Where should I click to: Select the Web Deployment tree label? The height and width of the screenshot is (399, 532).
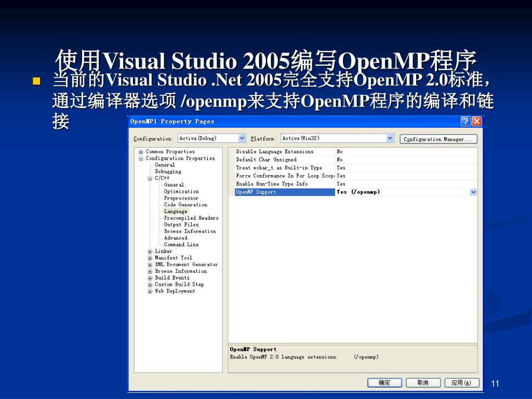[x=175, y=291]
